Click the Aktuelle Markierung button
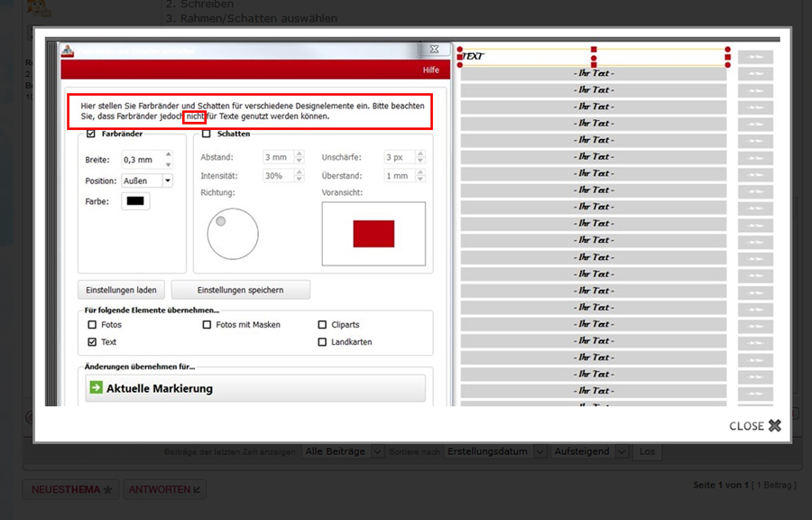This screenshot has width=812, height=520. (x=255, y=388)
